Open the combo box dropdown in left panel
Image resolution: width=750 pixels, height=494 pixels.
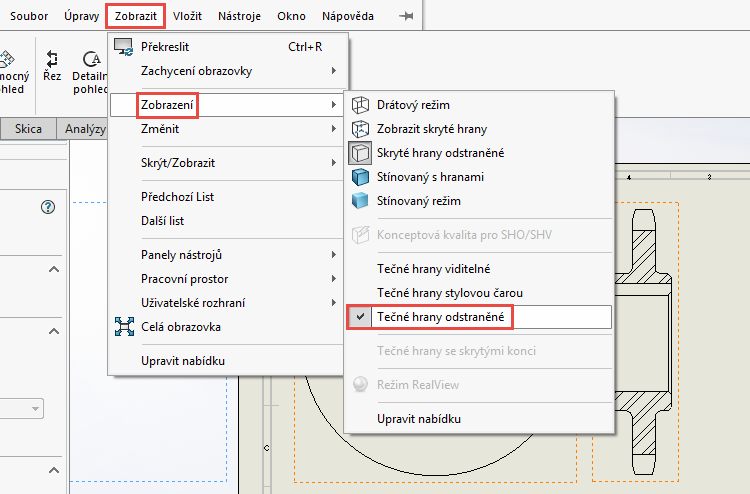point(35,409)
